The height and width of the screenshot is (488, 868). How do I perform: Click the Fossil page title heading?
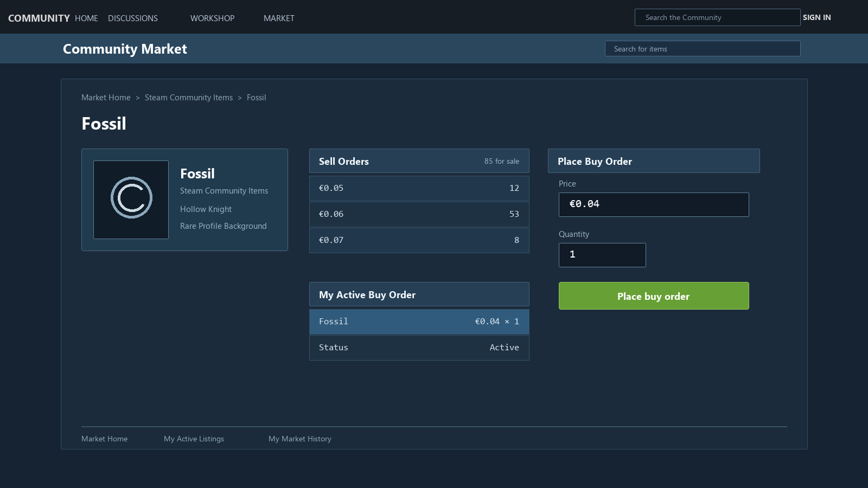(x=104, y=124)
